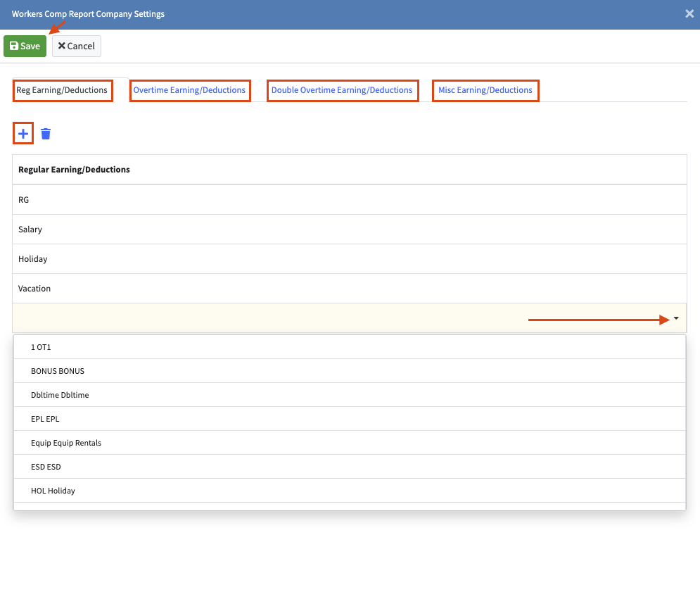Select EPL EPL option
Screen dimensions: 700x609
(x=45, y=419)
